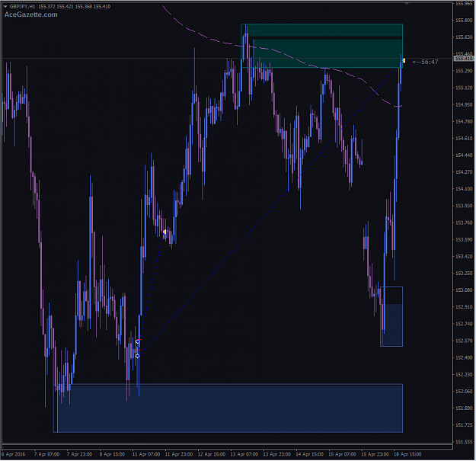Click the 155.965 price scale label
The width and height of the screenshot is (476, 461).
pos(464,4)
